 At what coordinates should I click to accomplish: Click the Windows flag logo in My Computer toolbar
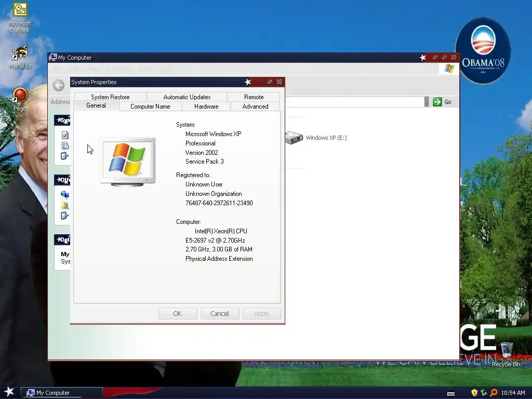449,69
